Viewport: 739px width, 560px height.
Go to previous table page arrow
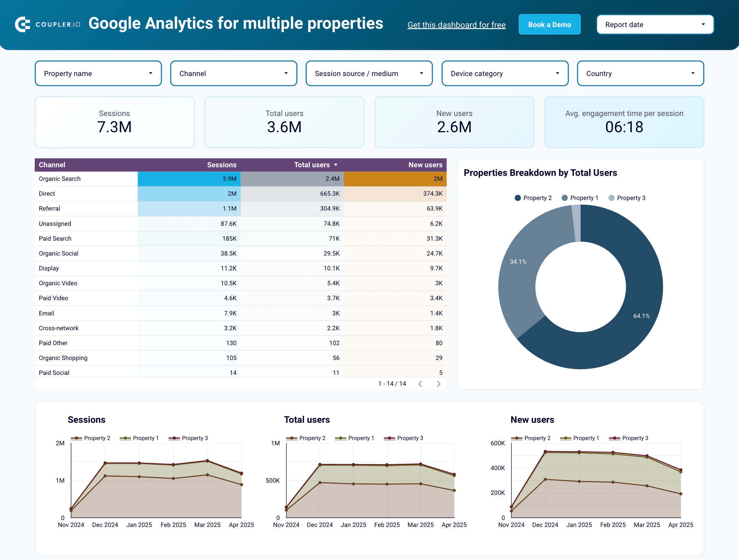point(420,384)
